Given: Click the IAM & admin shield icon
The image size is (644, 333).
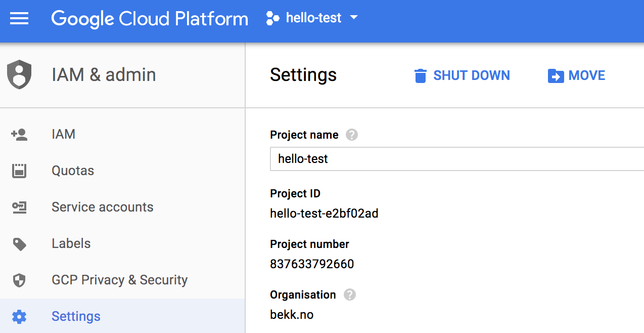Looking at the screenshot, I should tap(19, 75).
